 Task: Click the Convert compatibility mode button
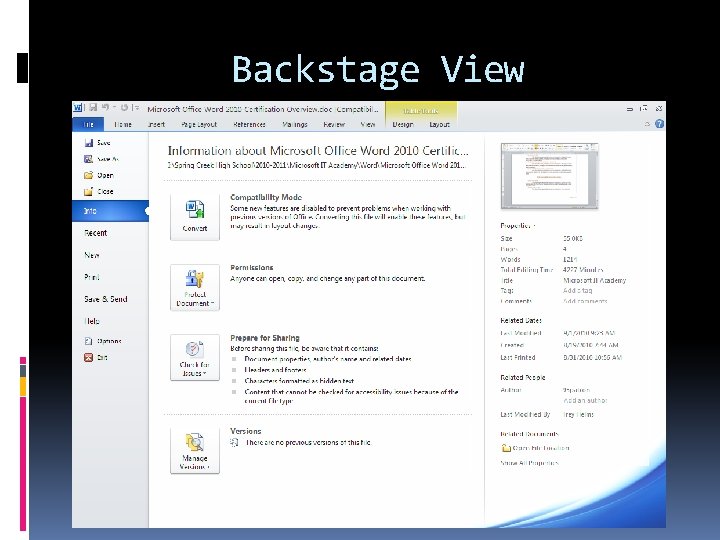click(195, 217)
